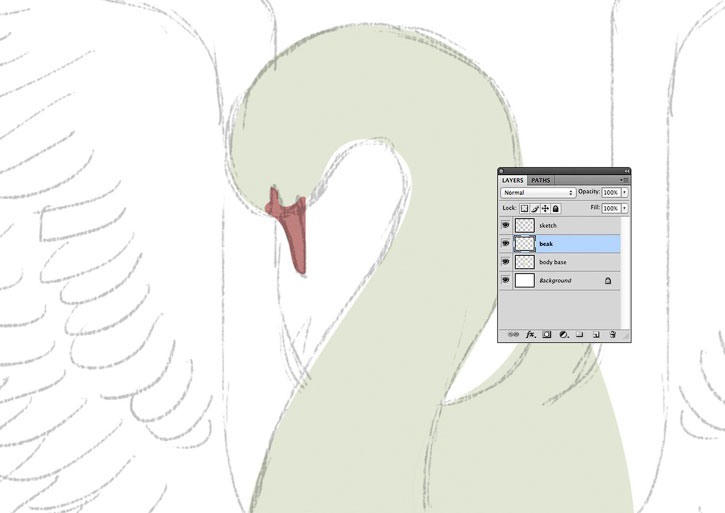Select the sketch layer thumbnail
Image resolution: width=725 pixels, height=513 pixels.
pos(525,225)
